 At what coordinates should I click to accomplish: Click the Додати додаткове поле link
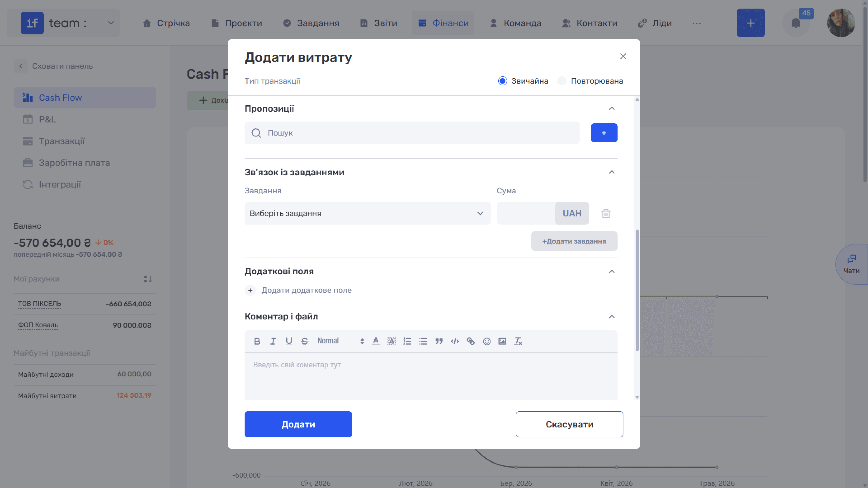306,290
